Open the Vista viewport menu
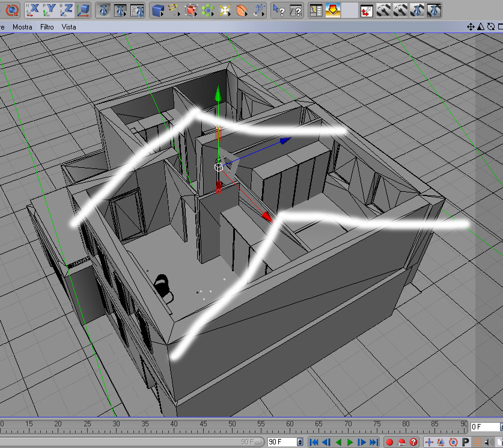 (69, 27)
